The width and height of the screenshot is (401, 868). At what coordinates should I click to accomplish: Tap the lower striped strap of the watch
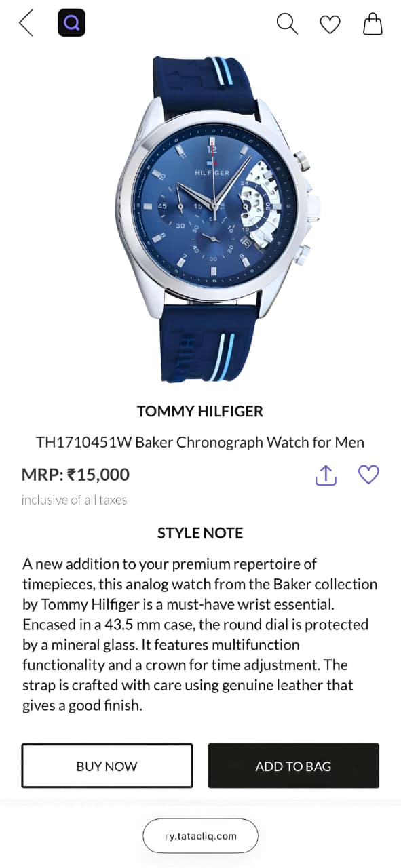(x=209, y=343)
